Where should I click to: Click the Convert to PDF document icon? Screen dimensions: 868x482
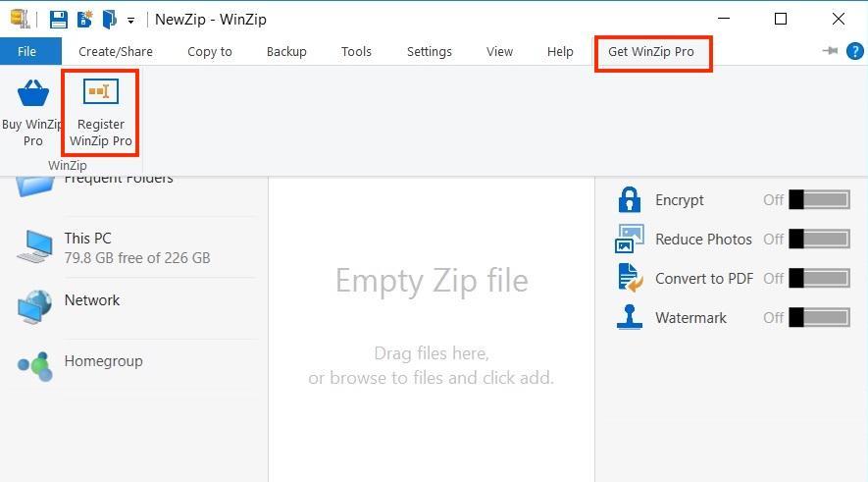[631, 278]
